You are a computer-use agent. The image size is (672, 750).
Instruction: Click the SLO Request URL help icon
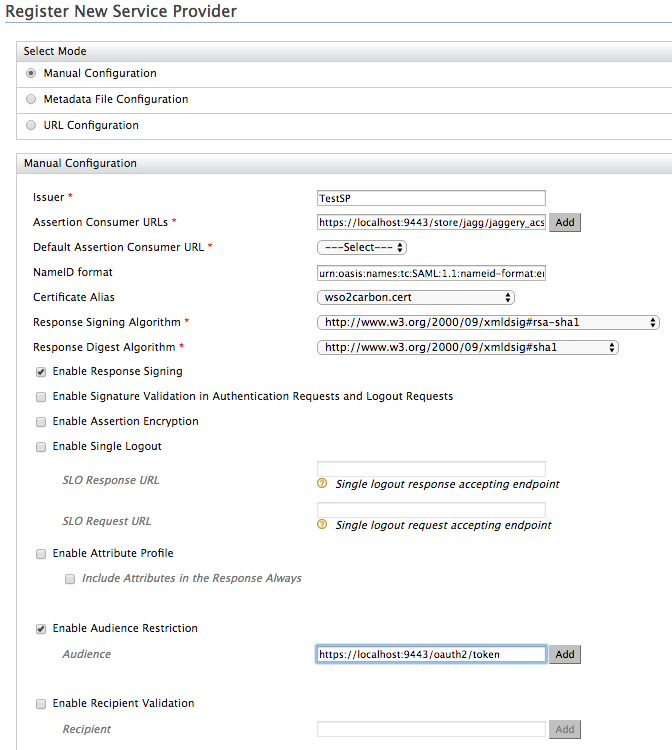tap(322, 525)
